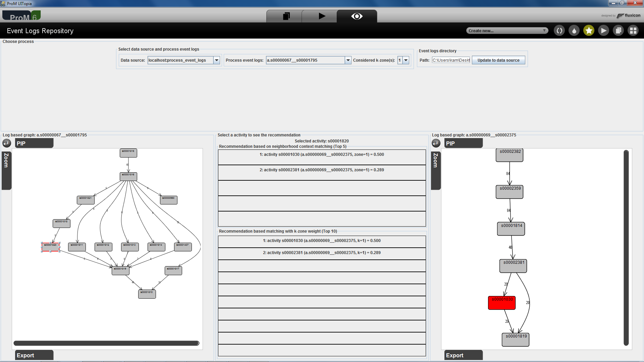This screenshot has height=362, width=644.
Task: Open the Considered k-zone(s) dropdown
Action: [406, 60]
